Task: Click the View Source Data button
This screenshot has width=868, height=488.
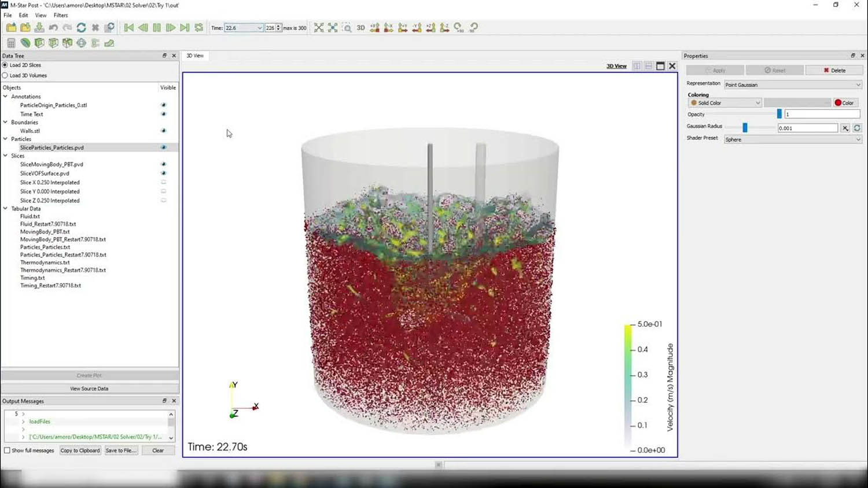Action: pyautogui.click(x=89, y=388)
